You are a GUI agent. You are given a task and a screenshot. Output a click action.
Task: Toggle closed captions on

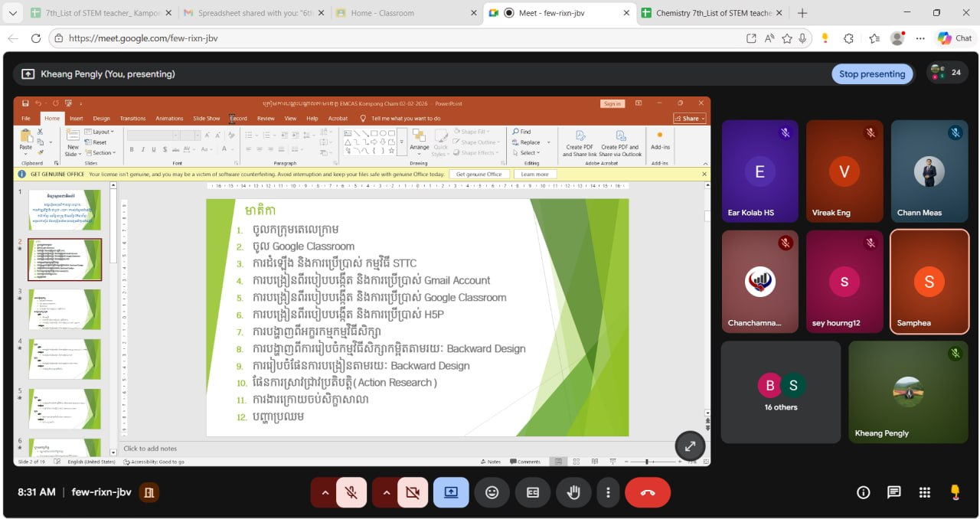tap(533, 493)
